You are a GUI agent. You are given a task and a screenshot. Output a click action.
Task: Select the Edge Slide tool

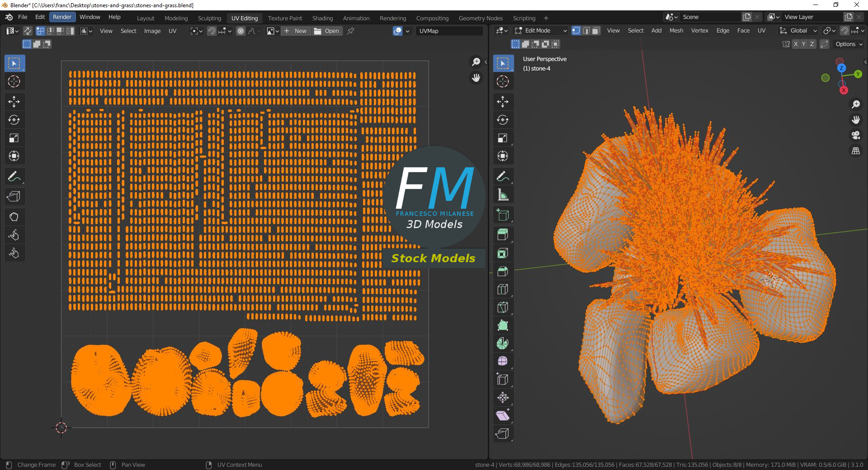click(503, 380)
